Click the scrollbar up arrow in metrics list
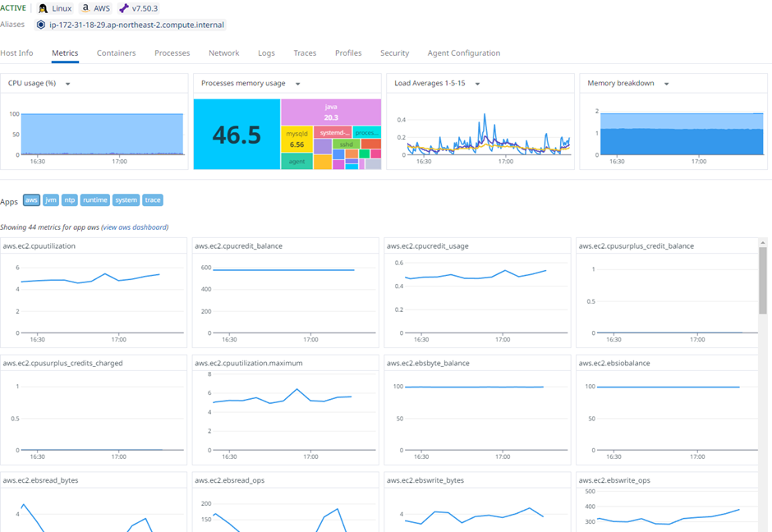The height and width of the screenshot is (532, 772). pyautogui.click(x=763, y=243)
